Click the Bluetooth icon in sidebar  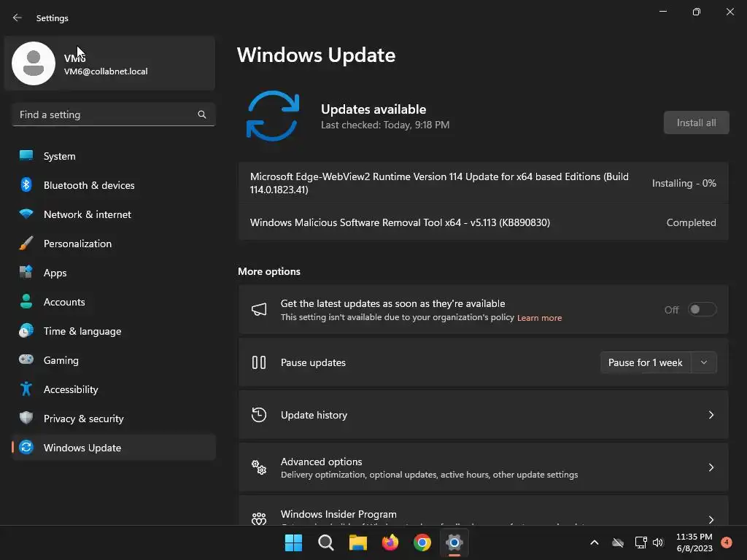26,184
